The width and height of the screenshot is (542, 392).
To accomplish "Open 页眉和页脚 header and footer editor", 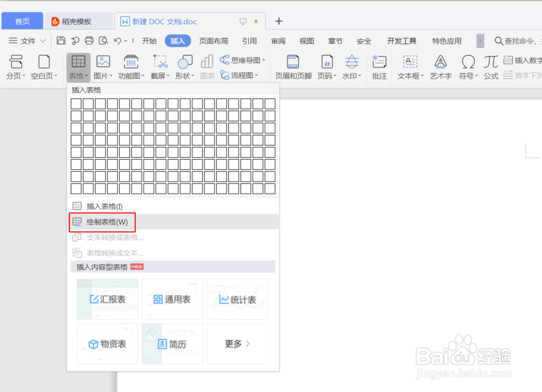I will [293, 67].
